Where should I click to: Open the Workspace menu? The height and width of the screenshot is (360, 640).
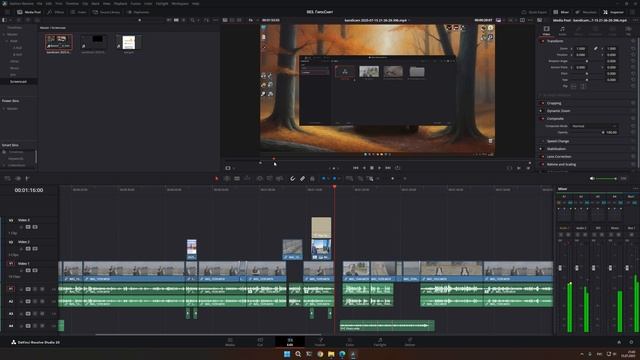tap(180, 3)
